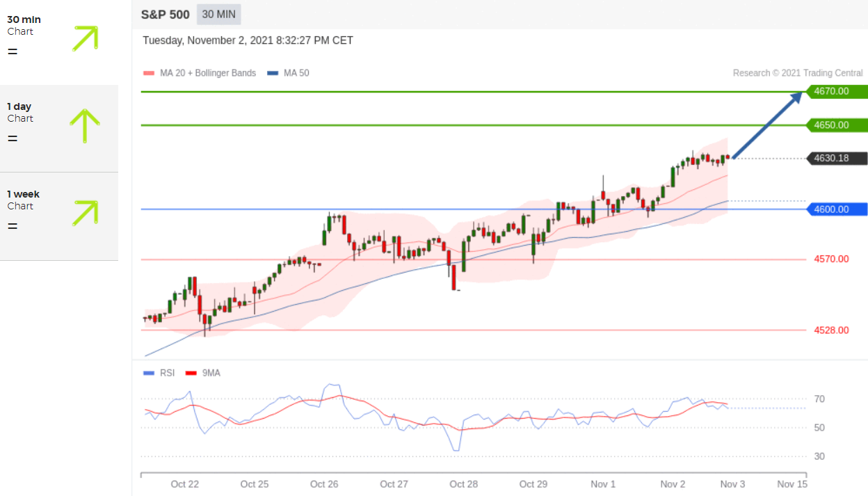Click the 30 MIN timeframe badge
The width and height of the screenshot is (868, 496).
(x=219, y=14)
